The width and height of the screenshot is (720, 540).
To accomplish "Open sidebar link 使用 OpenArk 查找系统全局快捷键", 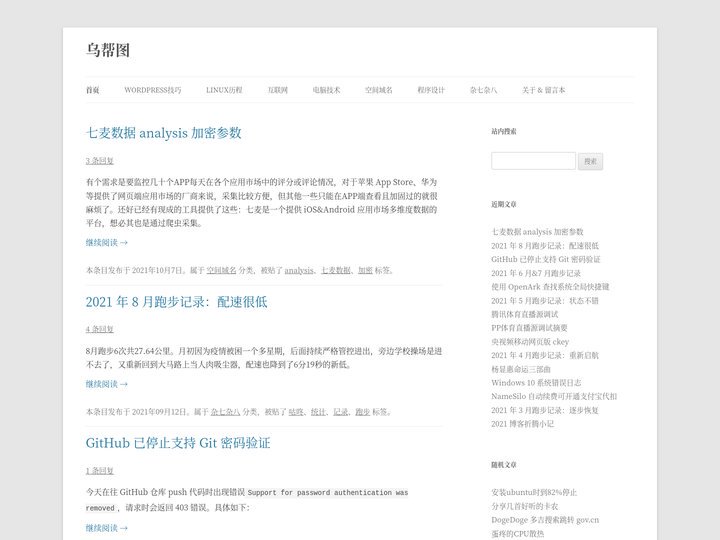I will 550,287.
